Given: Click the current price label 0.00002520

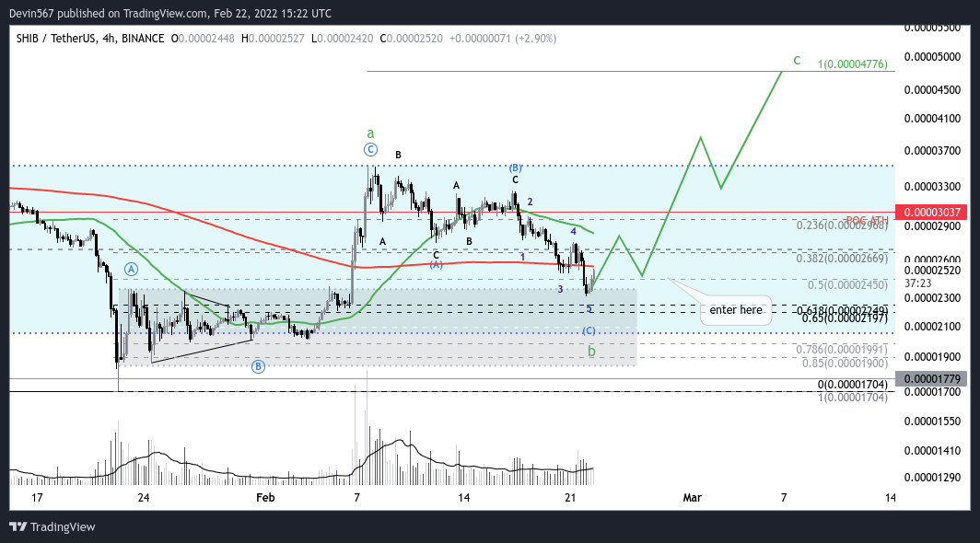Looking at the screenshot, I should (932, 271).
